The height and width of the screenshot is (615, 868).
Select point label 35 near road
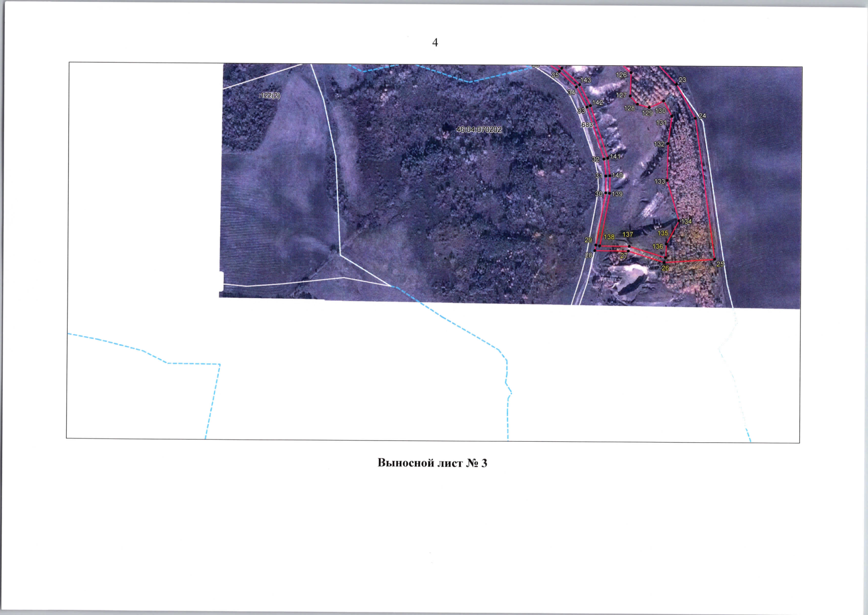click(x=555, y=75)
